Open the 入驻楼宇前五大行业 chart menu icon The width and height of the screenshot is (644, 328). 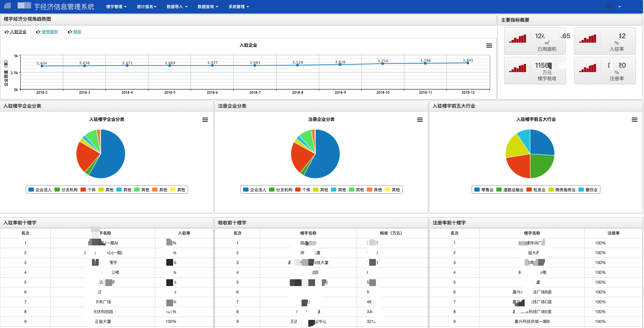pyautogui.click(x=634, y=120)
